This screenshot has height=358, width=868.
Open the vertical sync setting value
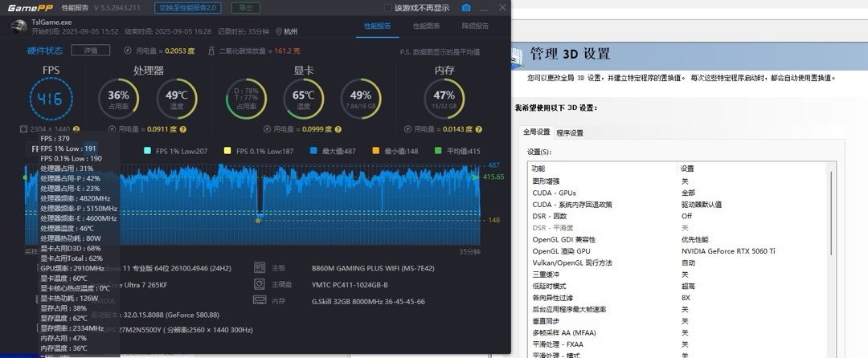coord(685,320)
